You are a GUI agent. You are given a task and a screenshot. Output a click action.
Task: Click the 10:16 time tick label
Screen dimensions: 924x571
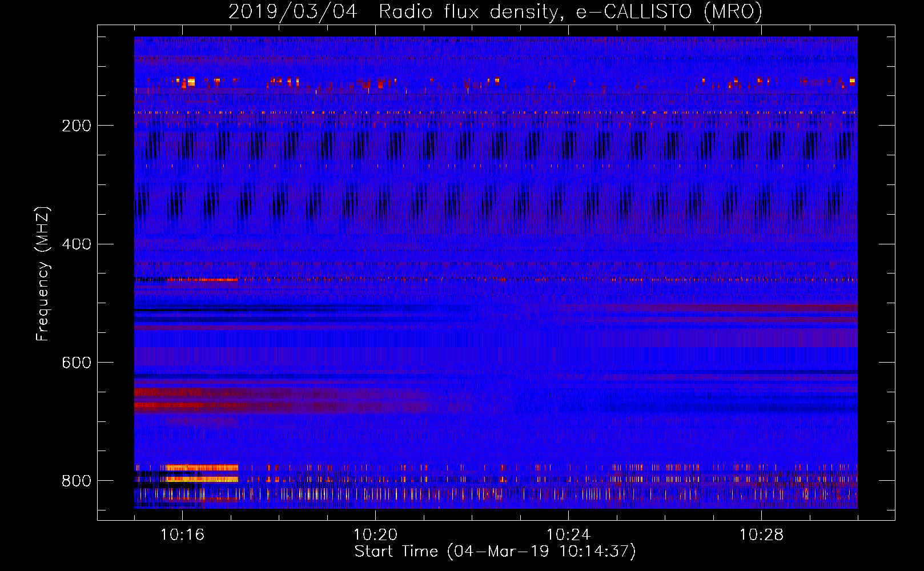pyautogui.click(x=182, y=535)
